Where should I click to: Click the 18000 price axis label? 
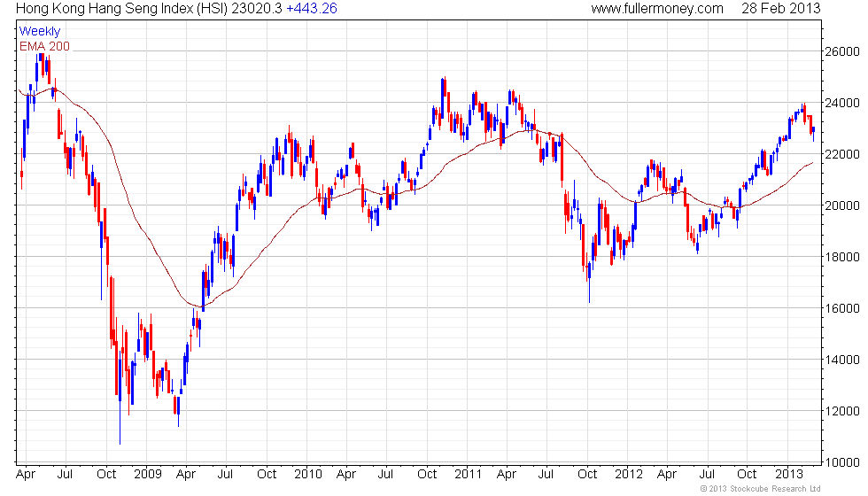(x=842, y=257)
